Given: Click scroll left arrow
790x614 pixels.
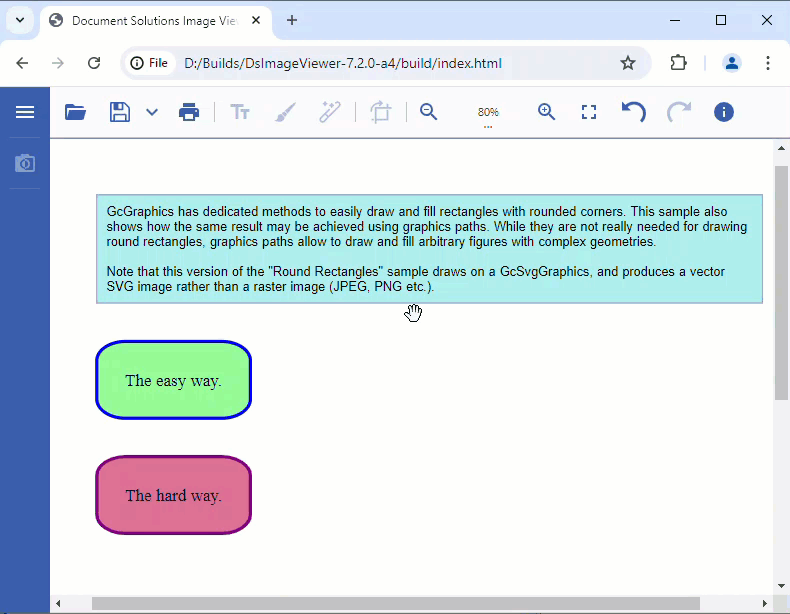Looking at the screenshot, I should point(58,603).
